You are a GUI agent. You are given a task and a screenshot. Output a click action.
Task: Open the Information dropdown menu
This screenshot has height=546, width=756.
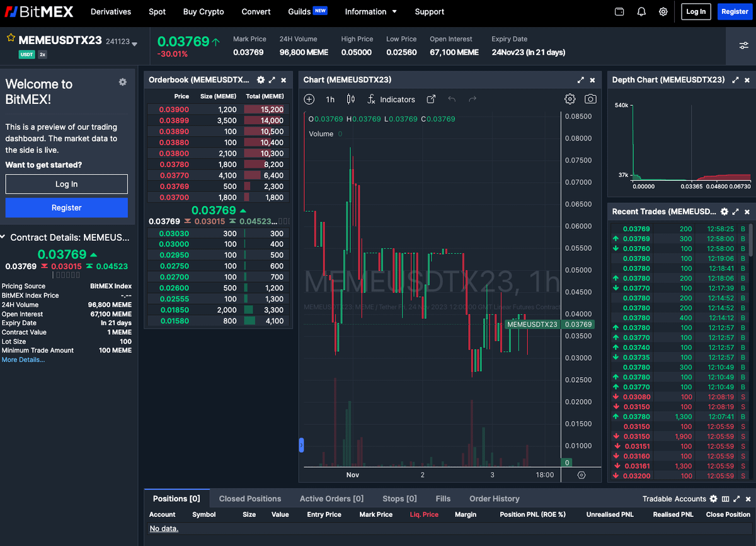pyautogui.click(x=371, y=11)
